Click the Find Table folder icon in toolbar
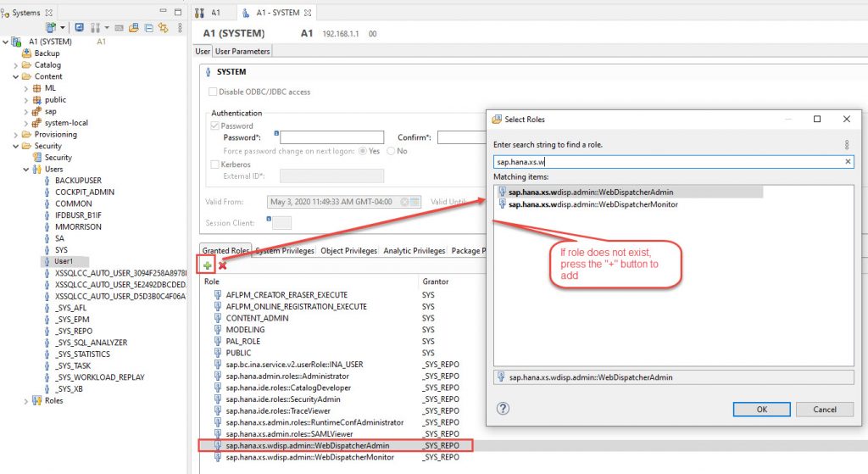This screenshot has height=474, width=868. click(x=133, y=27)
